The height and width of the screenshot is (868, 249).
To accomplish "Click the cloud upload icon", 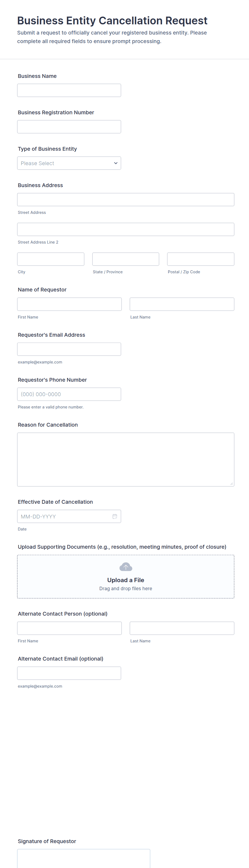I will click(x=126, y=567).
